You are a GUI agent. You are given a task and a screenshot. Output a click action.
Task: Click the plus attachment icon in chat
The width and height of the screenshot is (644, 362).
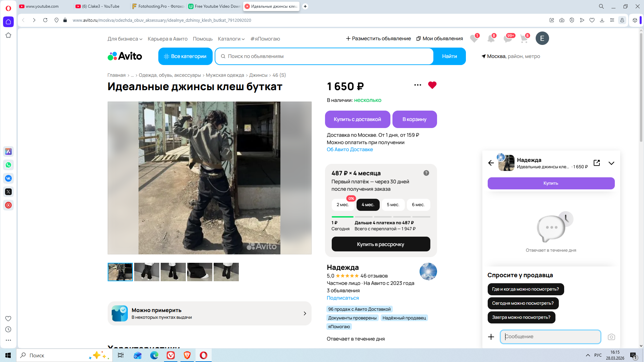point(491,337)
